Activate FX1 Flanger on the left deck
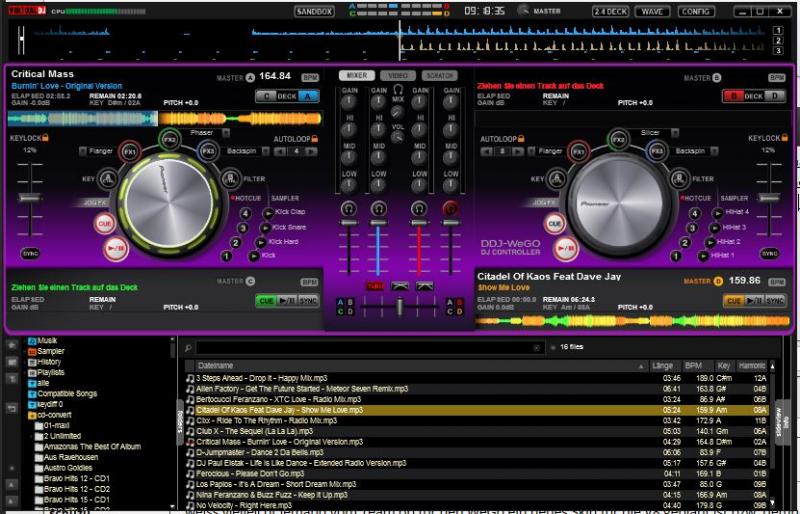Image resolution: width=800 pixels, height=514 pixels. (129, 152)
